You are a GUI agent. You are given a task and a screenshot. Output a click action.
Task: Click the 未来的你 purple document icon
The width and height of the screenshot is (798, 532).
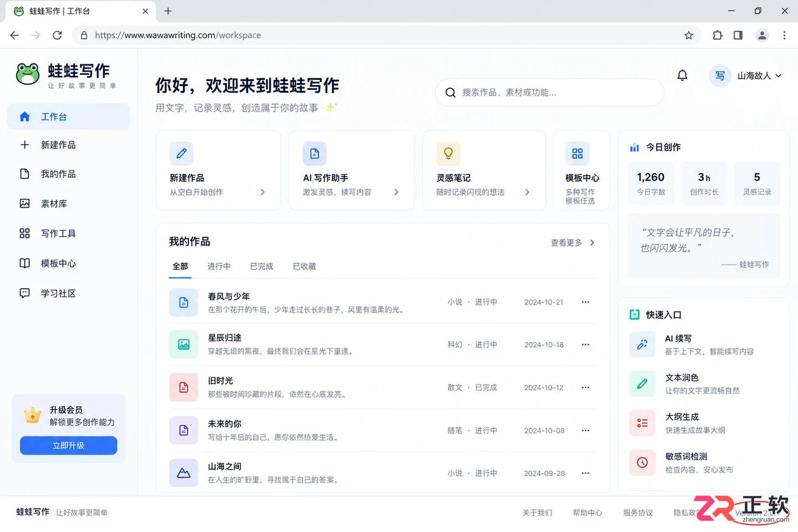tap(183, 430)
